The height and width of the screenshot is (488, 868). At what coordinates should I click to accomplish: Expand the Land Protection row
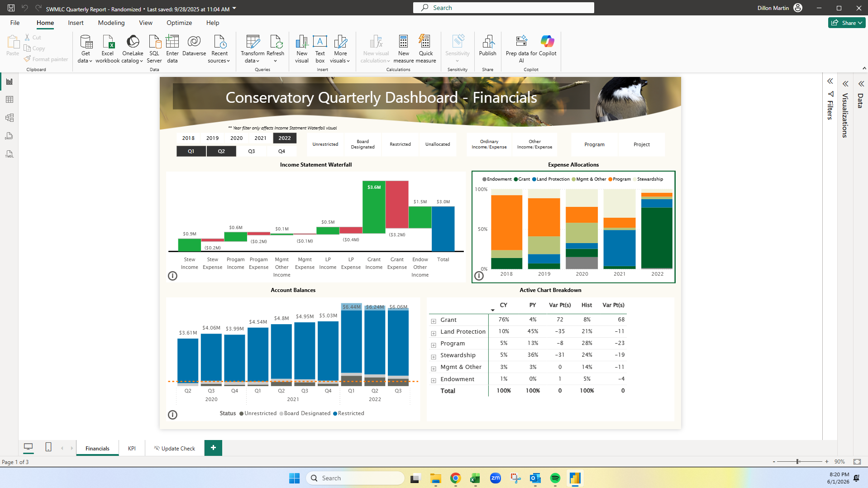click(x=434, y=333)
